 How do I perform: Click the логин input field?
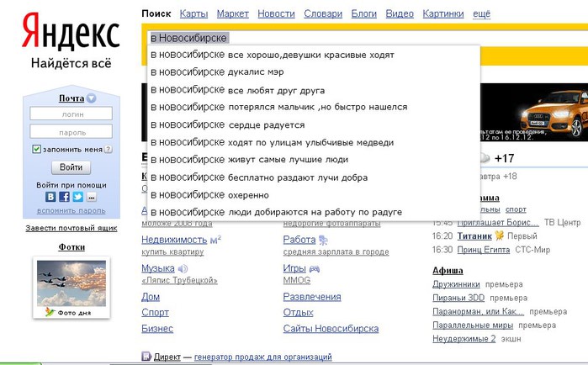tap(72, 114)
